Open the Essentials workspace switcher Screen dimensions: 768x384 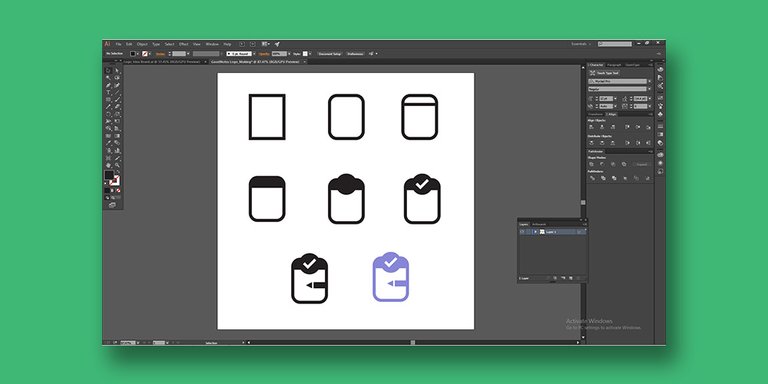[581, 44]
